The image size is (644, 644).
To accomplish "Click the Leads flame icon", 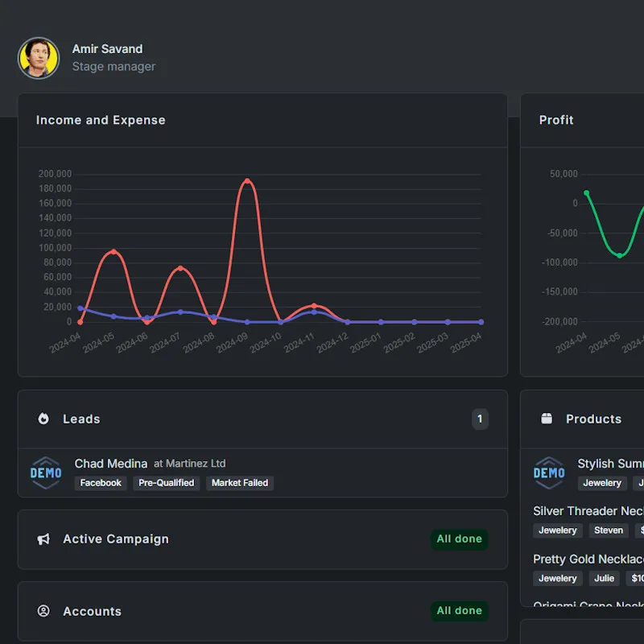I will 43,419.
